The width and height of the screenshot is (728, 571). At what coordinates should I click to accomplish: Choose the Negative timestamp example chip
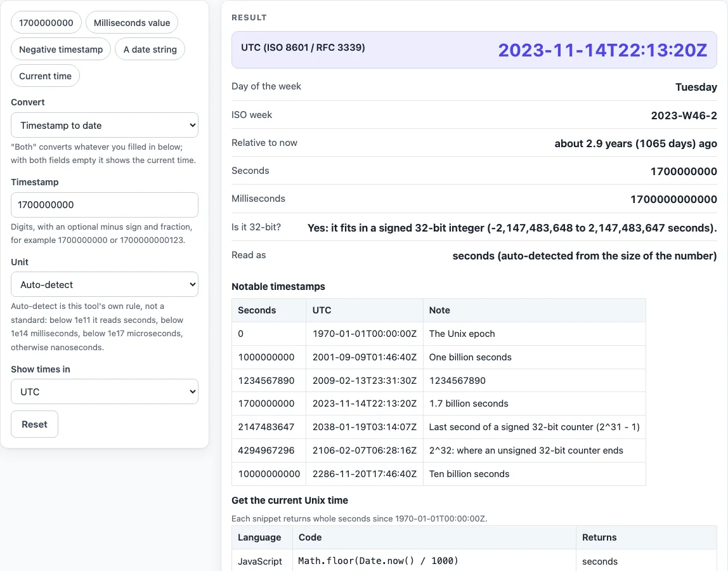click(x=61, y=49)
